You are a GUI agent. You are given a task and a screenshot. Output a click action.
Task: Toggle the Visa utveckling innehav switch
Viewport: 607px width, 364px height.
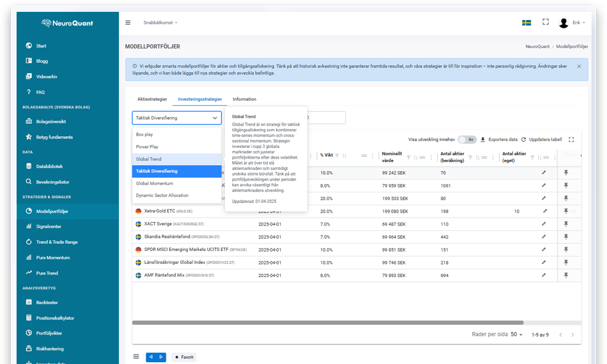467,140
